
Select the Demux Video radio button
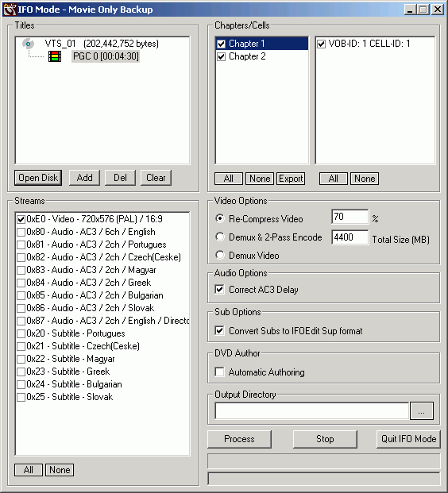pos(220,255)
